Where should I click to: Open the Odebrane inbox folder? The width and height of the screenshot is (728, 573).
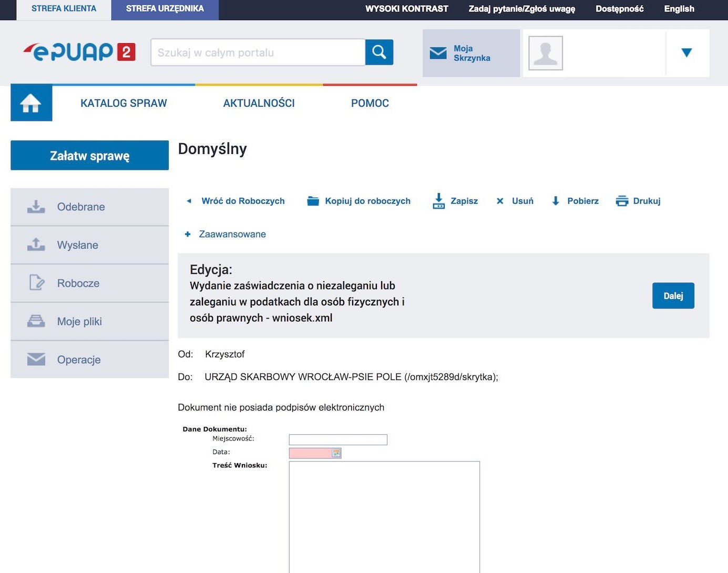80,207
